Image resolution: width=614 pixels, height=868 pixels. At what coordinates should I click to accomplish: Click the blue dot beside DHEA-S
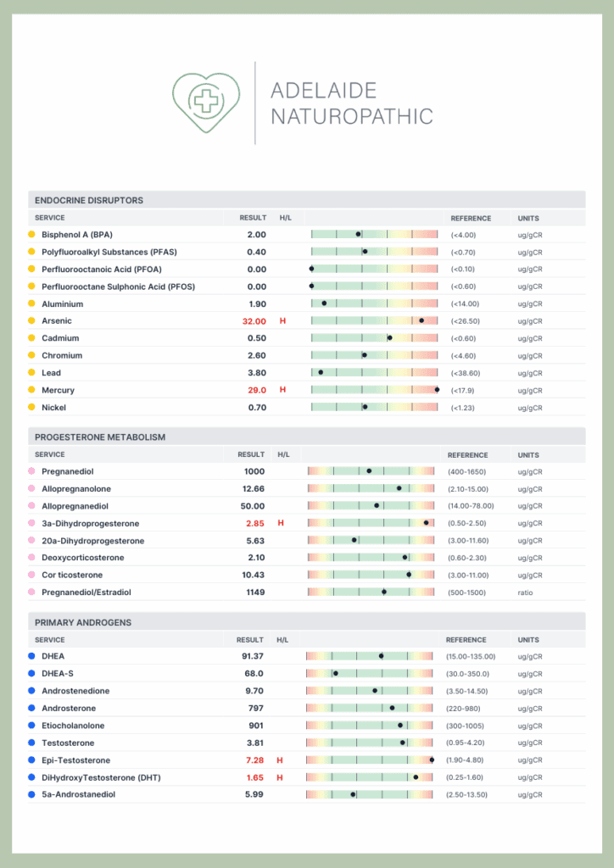click(31, 674)
